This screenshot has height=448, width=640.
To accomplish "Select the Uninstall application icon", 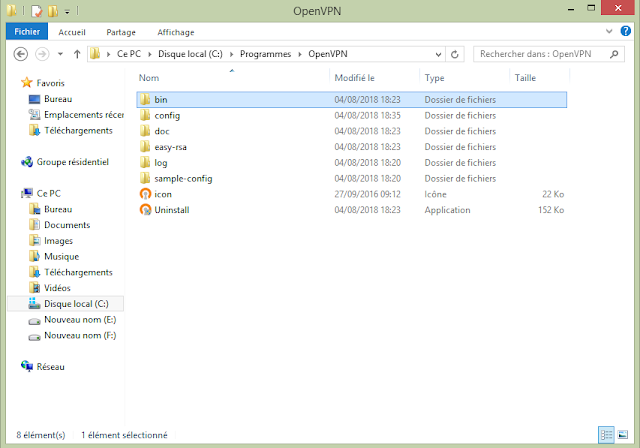I will click(145, 210).
